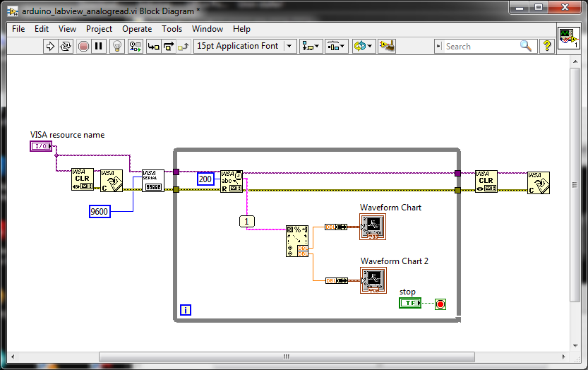
Task: Toggle Highlight Execution lightbulb
Action: coord(117,46)
